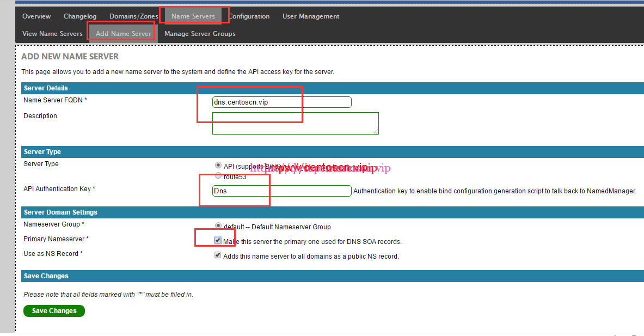
Task: Focus the Description text area
Action: 295,123
